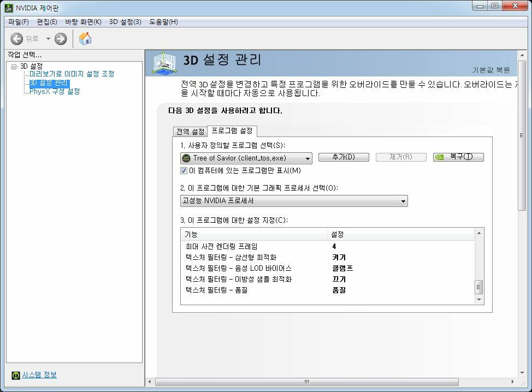Open the 시스템 정보 link
The height and width of the screenshot is (392, 532).
(39, 375)
